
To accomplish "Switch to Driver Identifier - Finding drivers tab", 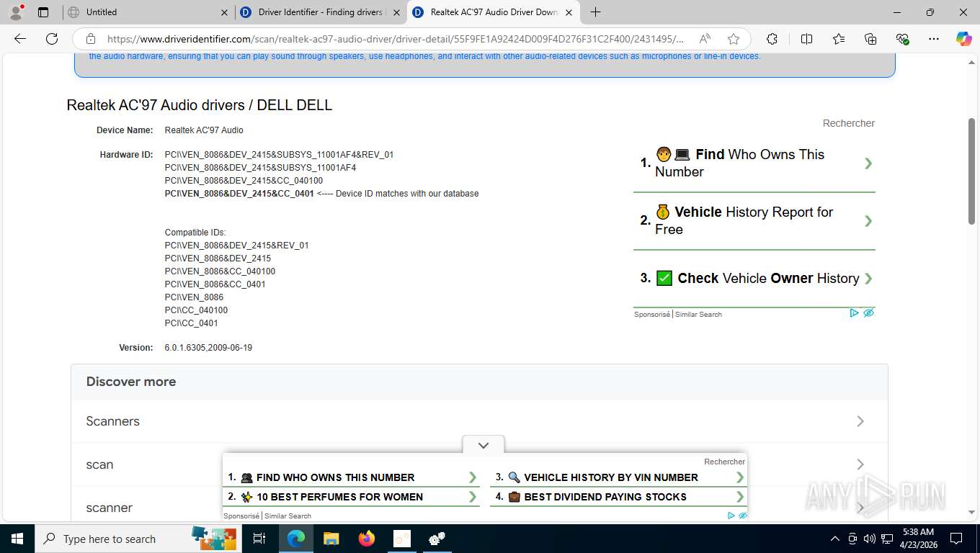I will coord(320,12).
